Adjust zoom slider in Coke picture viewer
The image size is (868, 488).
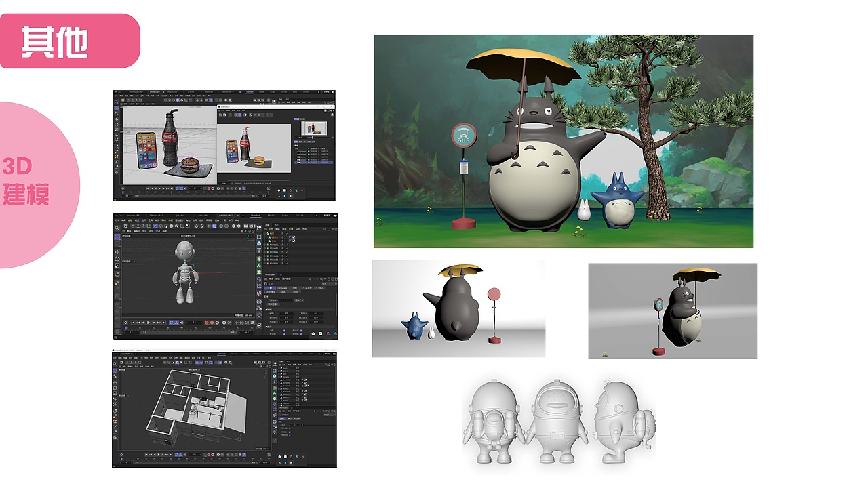point(319,138)
